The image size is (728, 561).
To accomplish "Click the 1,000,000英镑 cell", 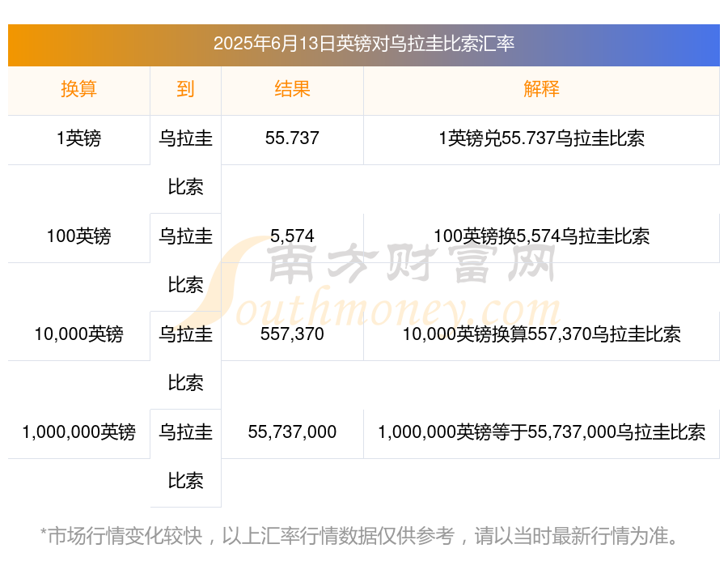I will (x=78, y=432).
